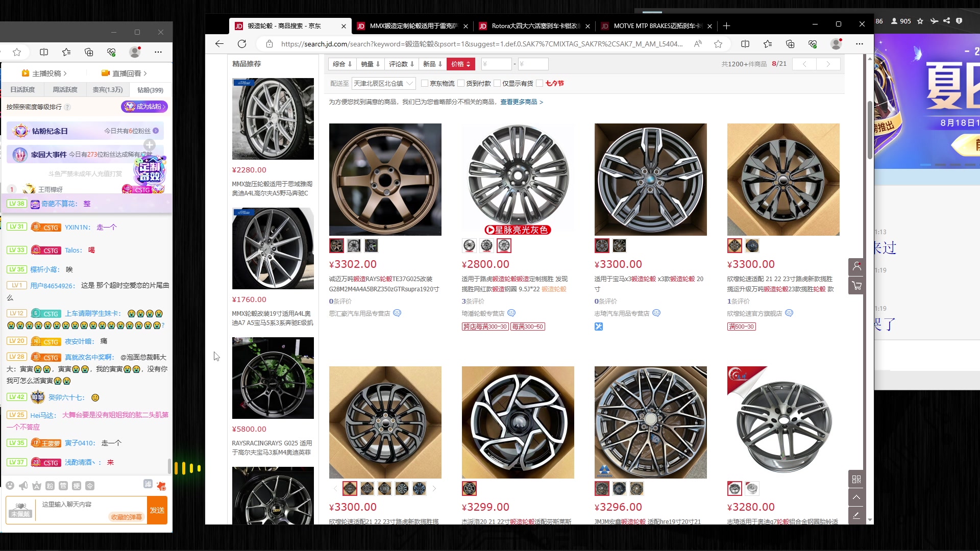Select second color variant under ¥3280 wheel

752,489
